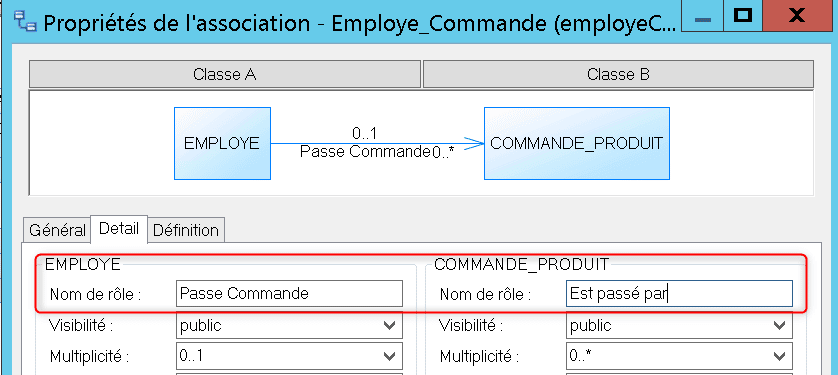This screenshot has height=375, width=838.
Task: Select the Detail tab
Action: (119, 229)
